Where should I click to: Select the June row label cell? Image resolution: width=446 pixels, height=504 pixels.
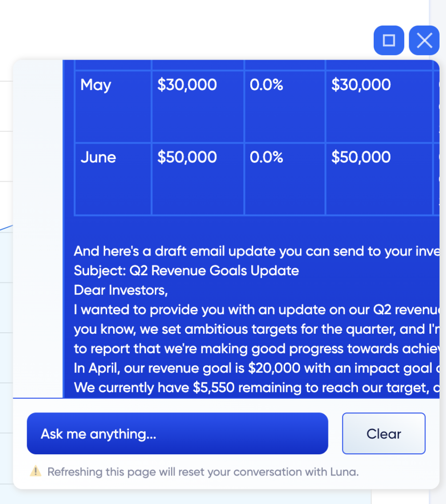click(x=113, y=179)
